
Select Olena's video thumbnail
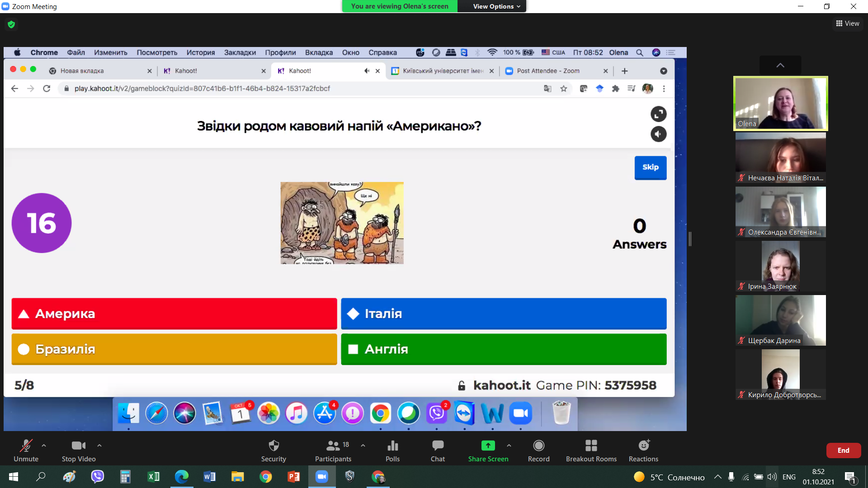click(780, 103)
